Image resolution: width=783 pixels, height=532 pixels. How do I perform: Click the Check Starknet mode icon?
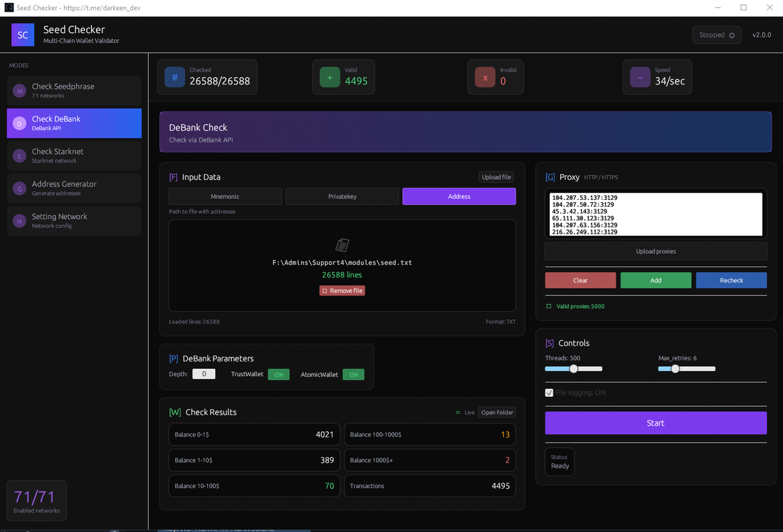click(x=20, y=155)
